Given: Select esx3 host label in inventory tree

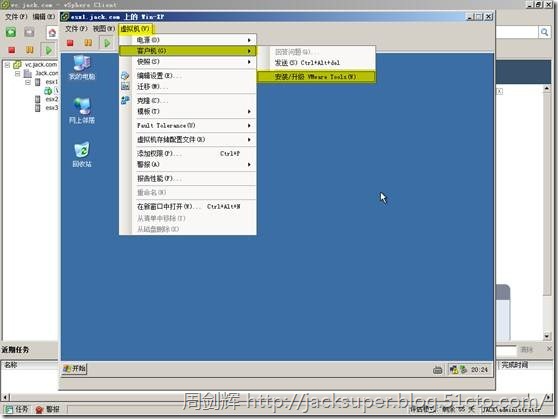Looking at the screenshot, I should tap(52, 108).
